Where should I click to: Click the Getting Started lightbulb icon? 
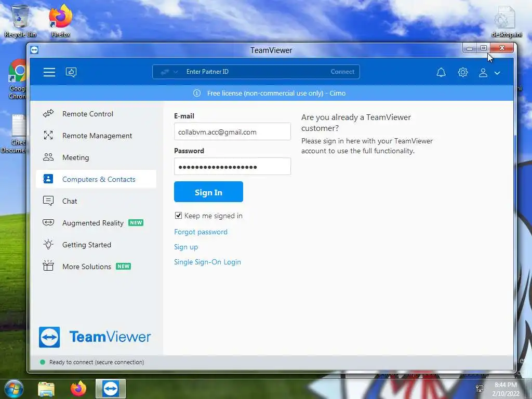[x=48, y=244]
